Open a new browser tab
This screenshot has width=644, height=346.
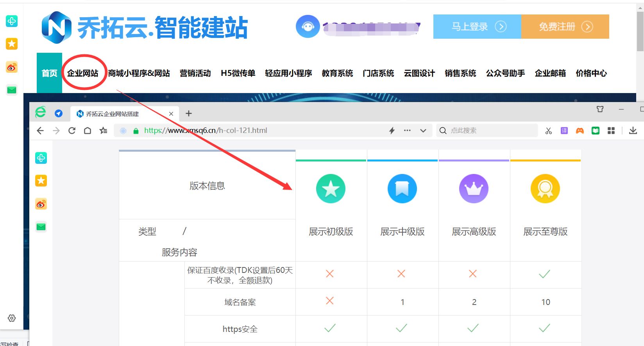[189, 113]
